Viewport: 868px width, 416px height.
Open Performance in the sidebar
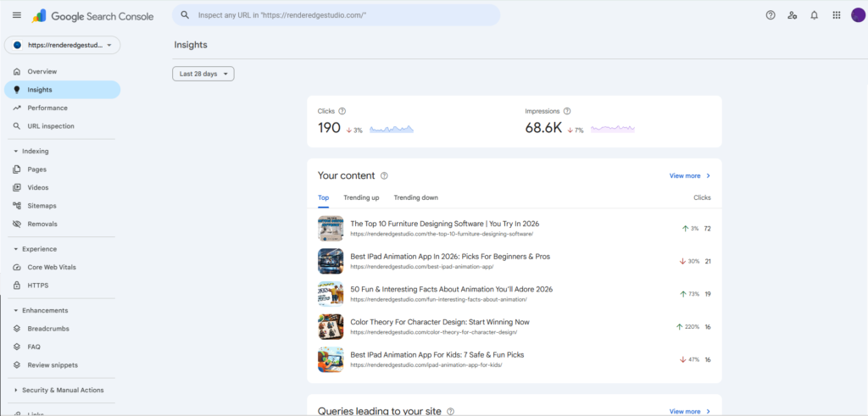click(62, 108)
